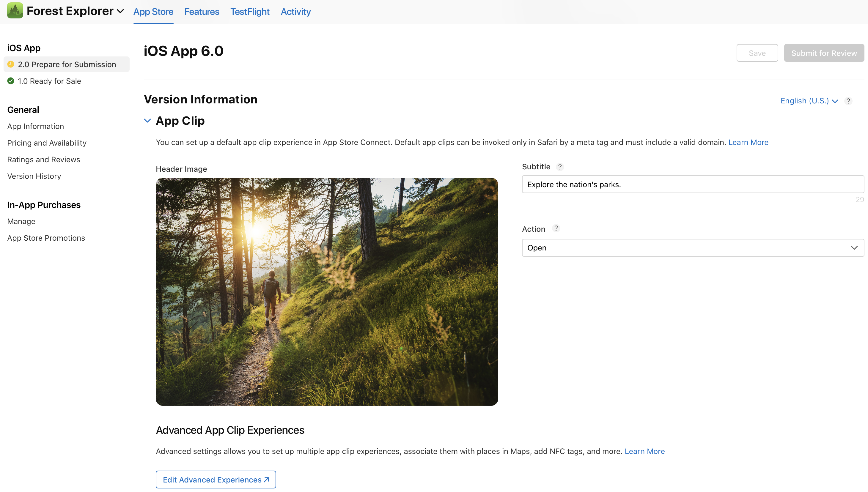Open Version History in the sidebar
Image resolution: width=868 pixels, height=492 pixels.
tap(34, 176)
